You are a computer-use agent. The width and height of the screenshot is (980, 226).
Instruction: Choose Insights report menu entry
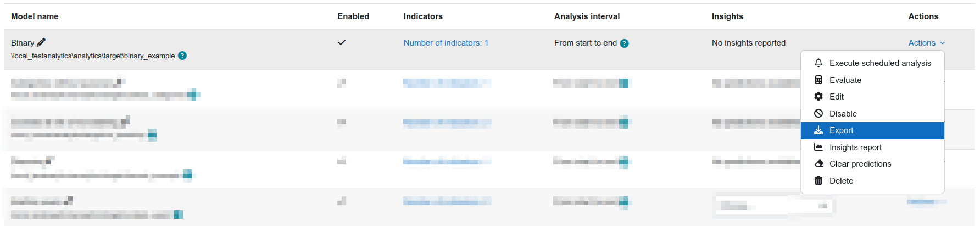[x=872, y=147]
